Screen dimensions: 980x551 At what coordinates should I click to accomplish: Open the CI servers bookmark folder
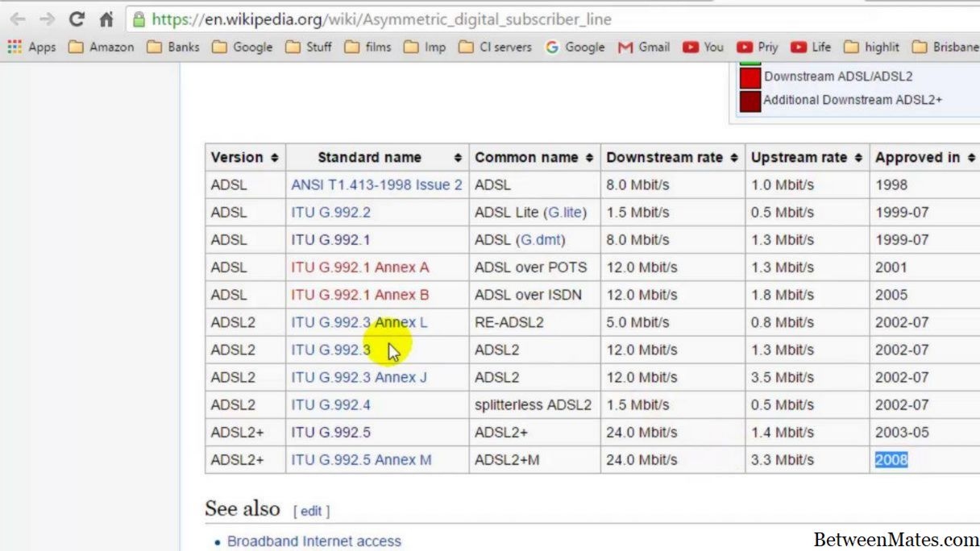point(495,48)
